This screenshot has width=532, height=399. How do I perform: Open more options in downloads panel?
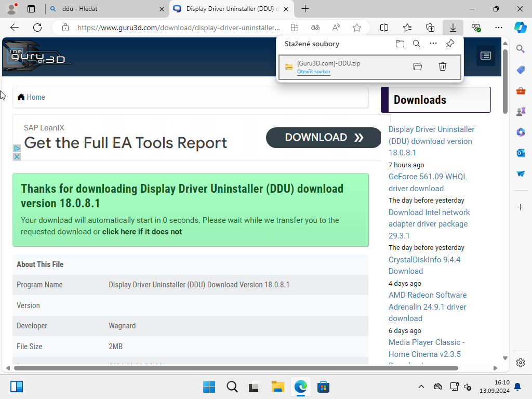pos(433,44)
